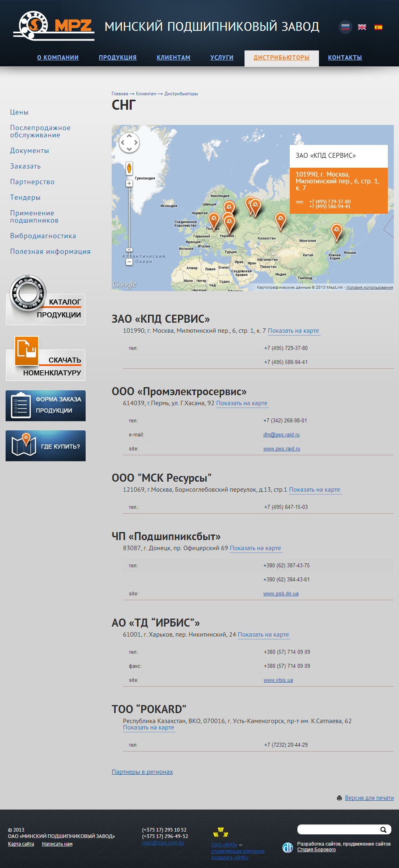Open the Скачать номенклатуру banner

pyautogui.click(x=46, y=358)
